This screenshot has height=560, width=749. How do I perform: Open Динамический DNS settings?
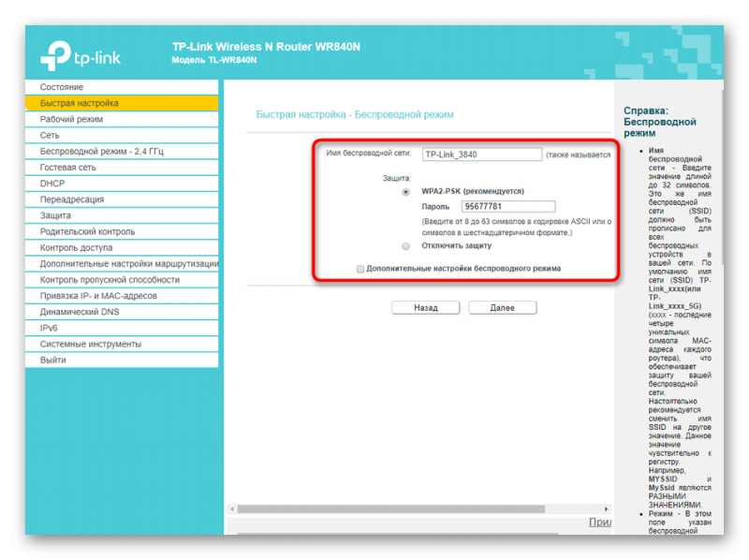click(122, 312)
